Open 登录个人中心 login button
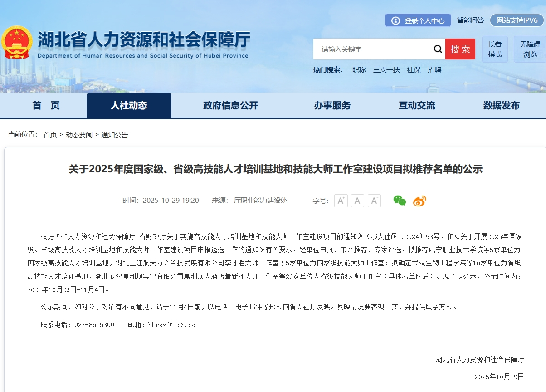 point(418,20)
